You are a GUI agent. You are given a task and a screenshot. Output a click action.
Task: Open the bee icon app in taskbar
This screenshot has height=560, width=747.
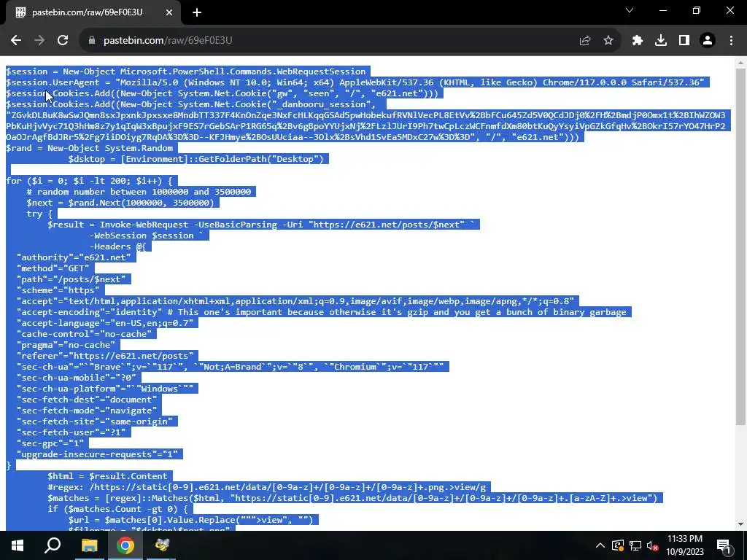click(161, 545)
